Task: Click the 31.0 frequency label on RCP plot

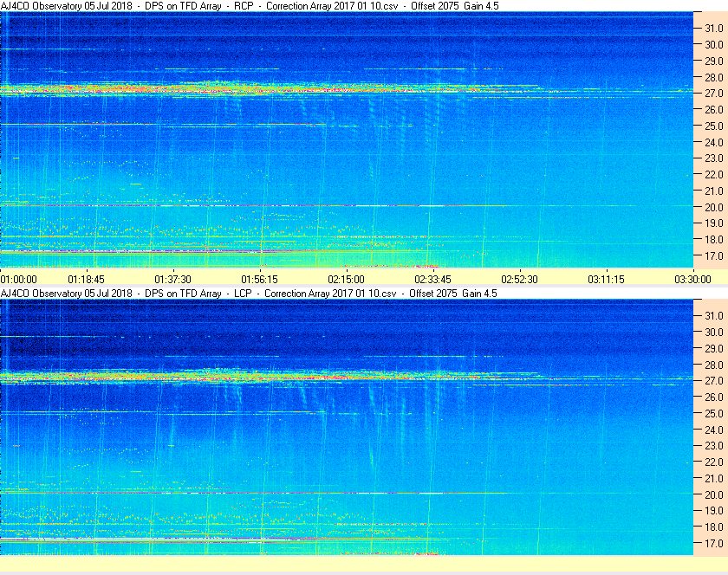Action: click(x=714, y=29)
